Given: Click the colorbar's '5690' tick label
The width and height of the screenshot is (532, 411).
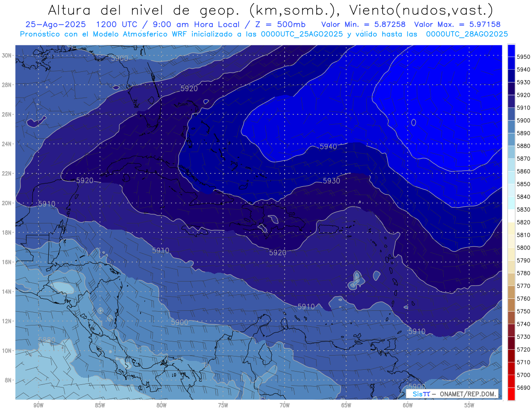Looking at the screenshot, I should coord(524,388).
